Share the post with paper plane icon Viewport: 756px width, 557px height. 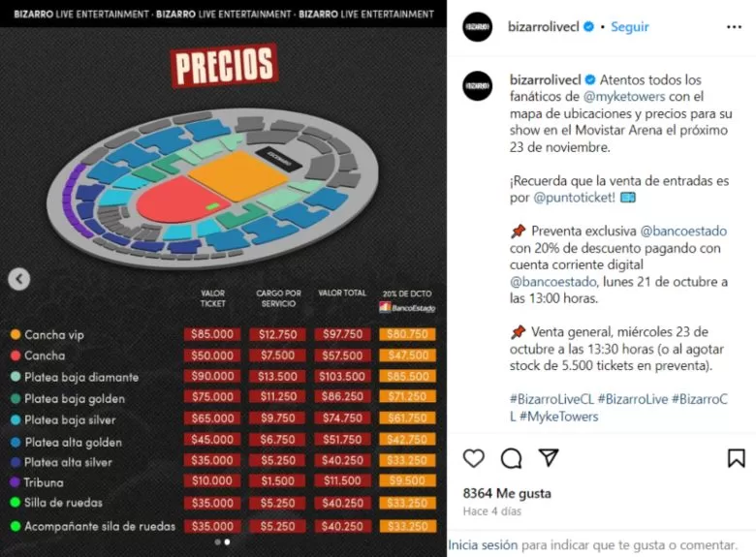(x=549, y=458)
